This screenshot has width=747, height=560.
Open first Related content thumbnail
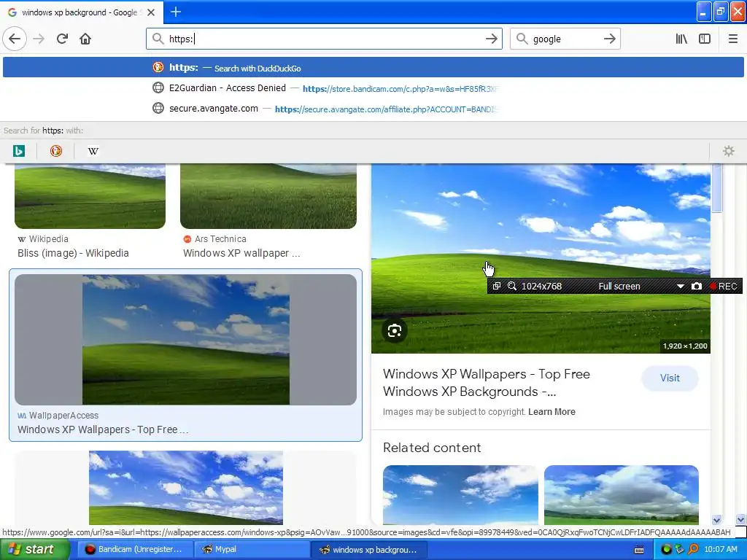(x=460, y=495)
